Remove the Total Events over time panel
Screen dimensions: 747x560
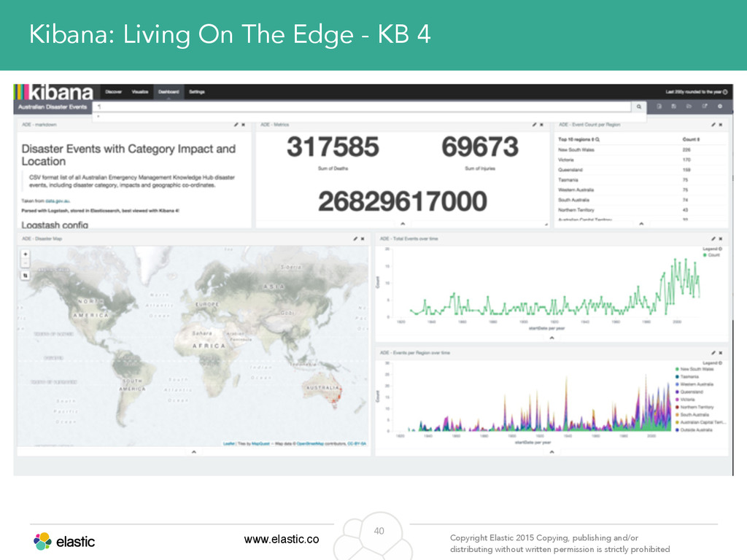721,238
